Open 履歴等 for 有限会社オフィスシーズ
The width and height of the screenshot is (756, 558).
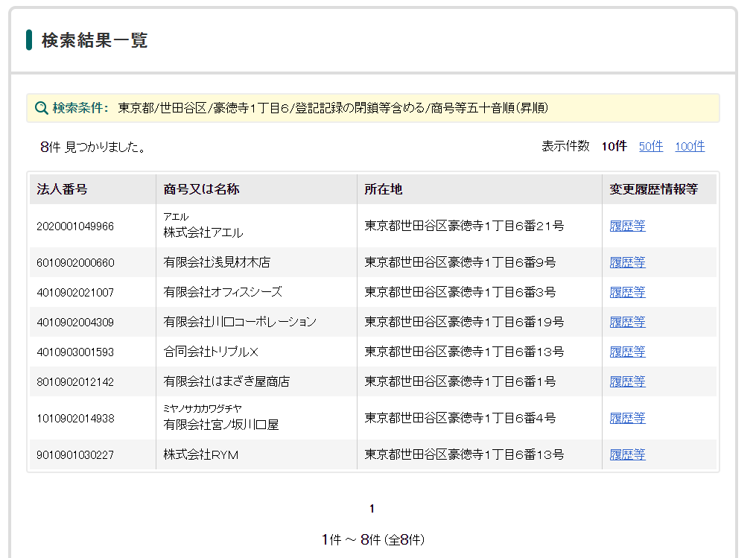point(627,292)
